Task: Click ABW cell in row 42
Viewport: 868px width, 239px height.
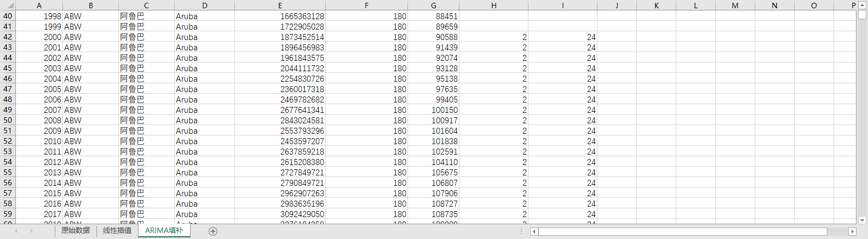Action: click(x=90, y=37)
